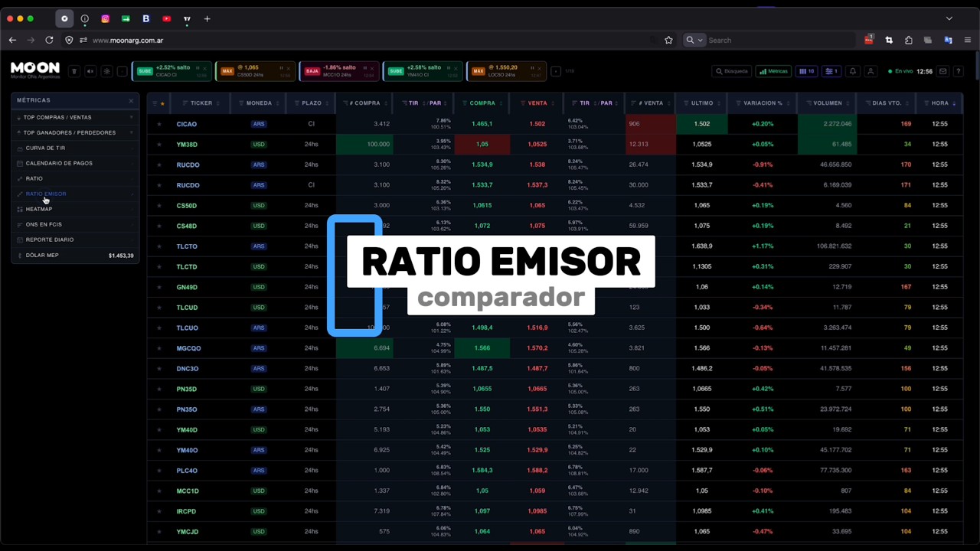The image size is (980, 551).
Task: Open the Ratio Emisor entry
Action: (75, 194)
